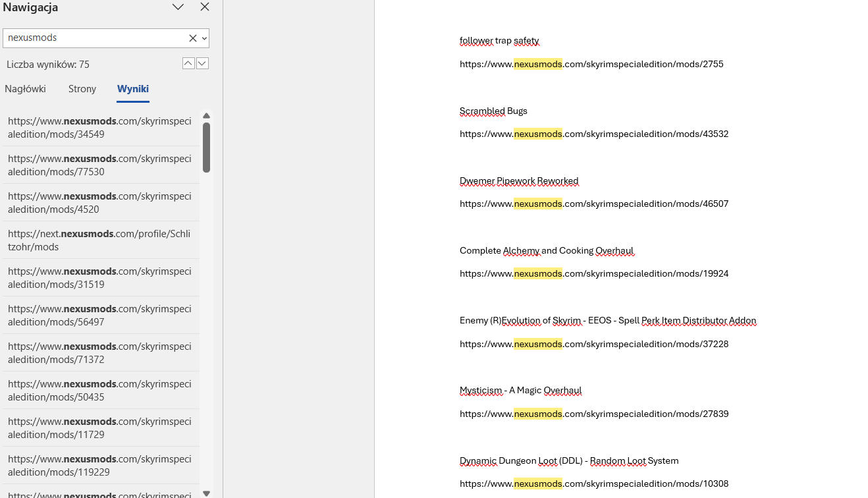The height and width of the screenshot is (498, 868).
Task: Click Dynamic Dungeon Loot (DDL) title
Action: coord(569,460)
